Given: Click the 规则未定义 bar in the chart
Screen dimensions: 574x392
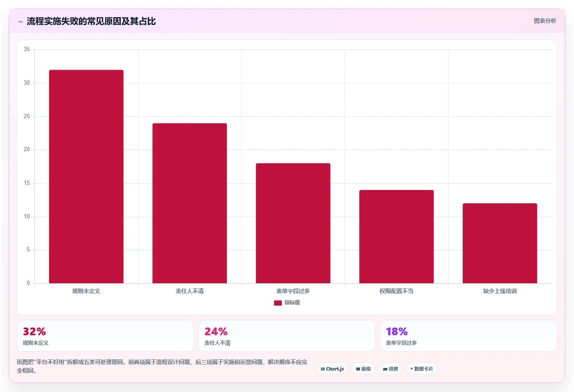Looking at the screenshot, I should point(86,177).
